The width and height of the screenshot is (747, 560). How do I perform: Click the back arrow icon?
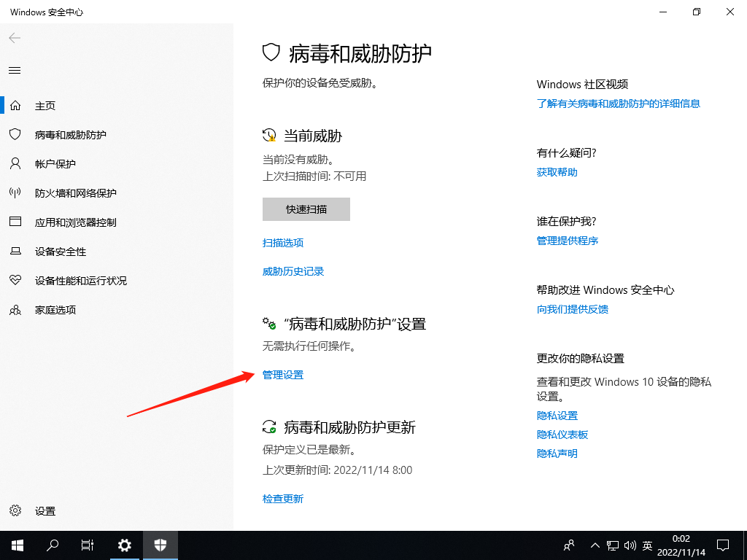tap(15, 38)
